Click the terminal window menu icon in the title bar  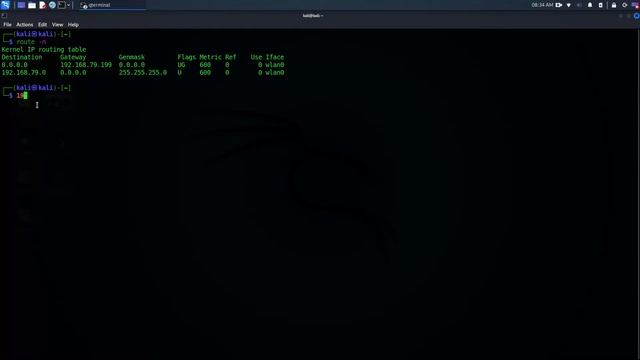click(4, 16)
